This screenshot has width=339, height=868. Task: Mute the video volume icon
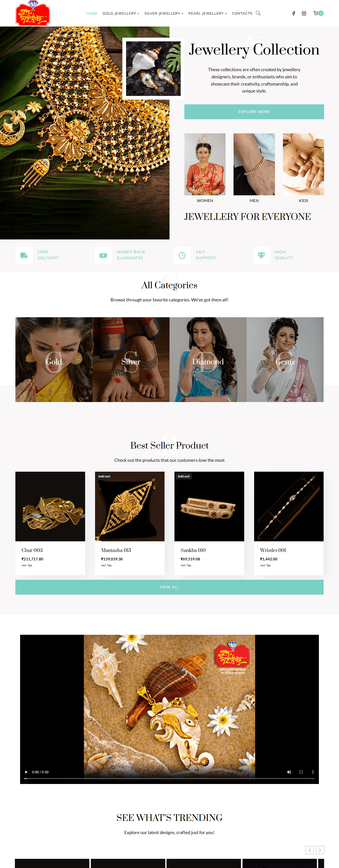coord(289,772)
